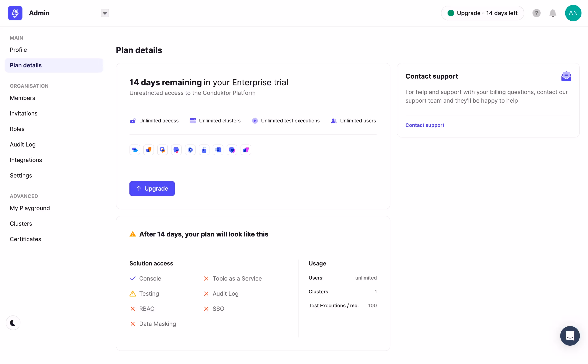Click the keyhole product icon
This screenshot has width=588, height=364.
[x=190, y=150]
